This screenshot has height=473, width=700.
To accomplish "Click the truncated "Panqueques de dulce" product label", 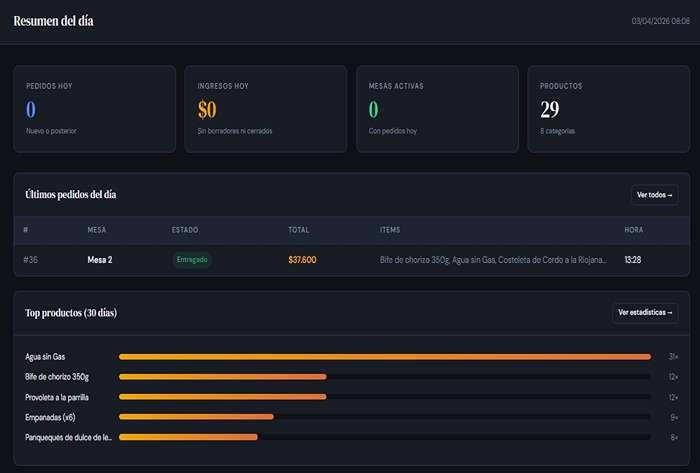I will coord(68,437).
